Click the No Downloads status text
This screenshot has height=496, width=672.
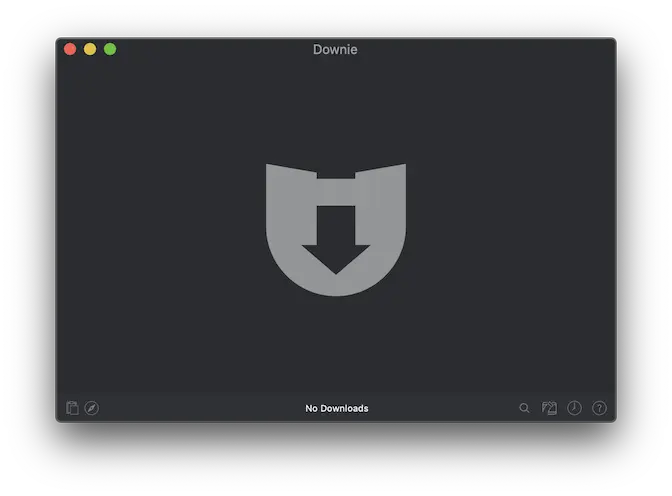[x=336, y=408]
